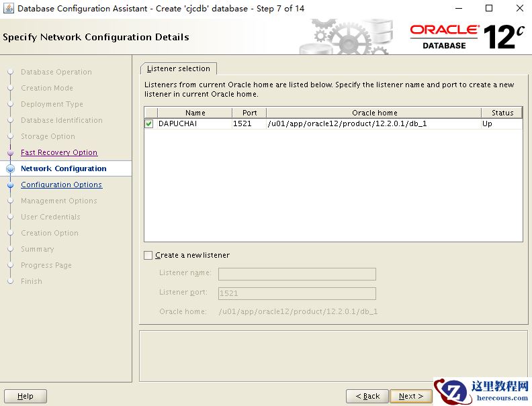Click the Java icon in the title bar
The image size is (532, 406).
(9, 8)
